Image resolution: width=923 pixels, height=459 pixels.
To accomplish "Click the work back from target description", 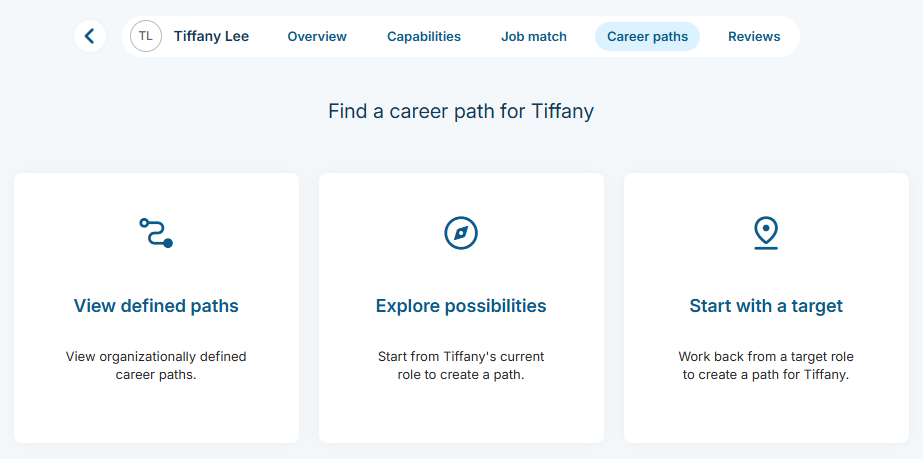I will point(766,366).
